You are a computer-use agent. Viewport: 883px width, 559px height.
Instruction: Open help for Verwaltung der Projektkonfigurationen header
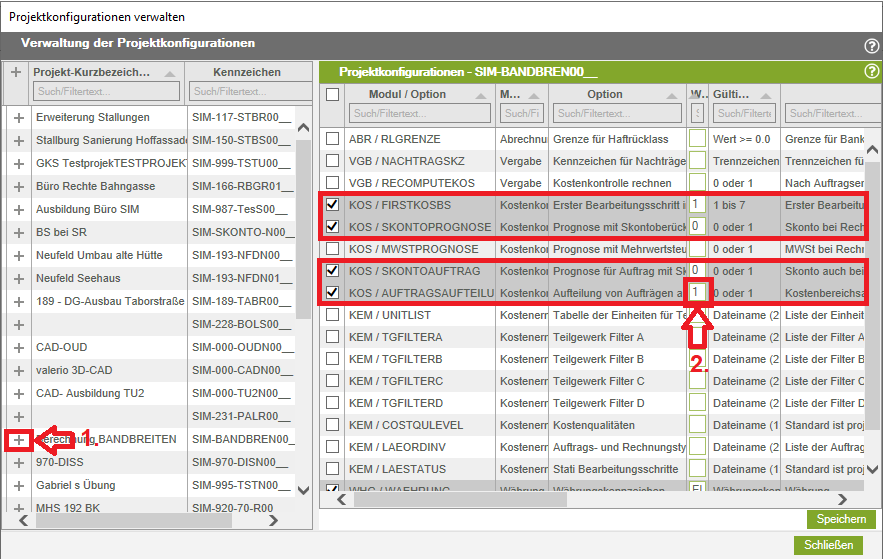tap(871, 46)
